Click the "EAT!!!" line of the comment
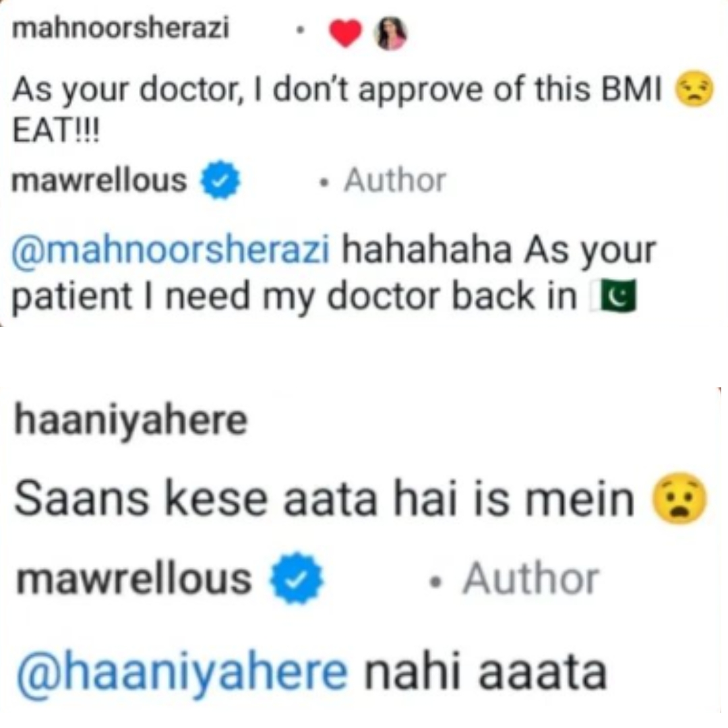 [x=56, y=131]
